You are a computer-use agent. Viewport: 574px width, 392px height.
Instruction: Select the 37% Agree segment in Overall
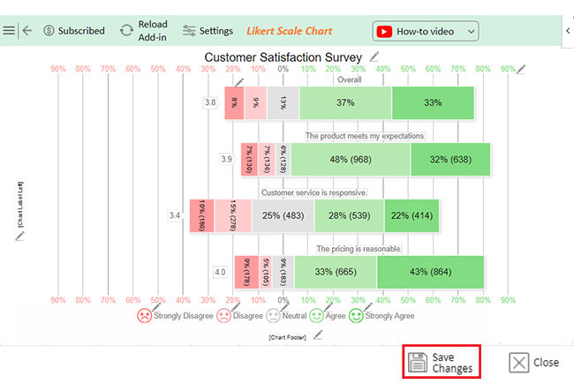345,102
